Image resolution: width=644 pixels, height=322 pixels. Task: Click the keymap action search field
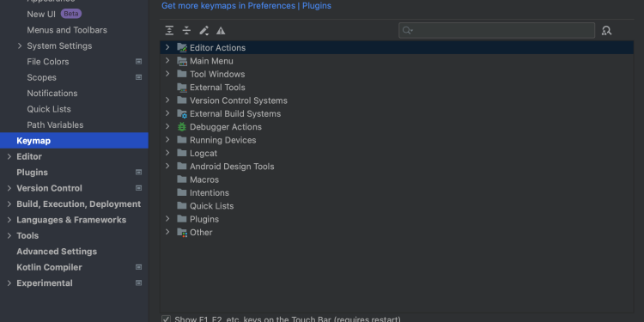tap(496, 30)
